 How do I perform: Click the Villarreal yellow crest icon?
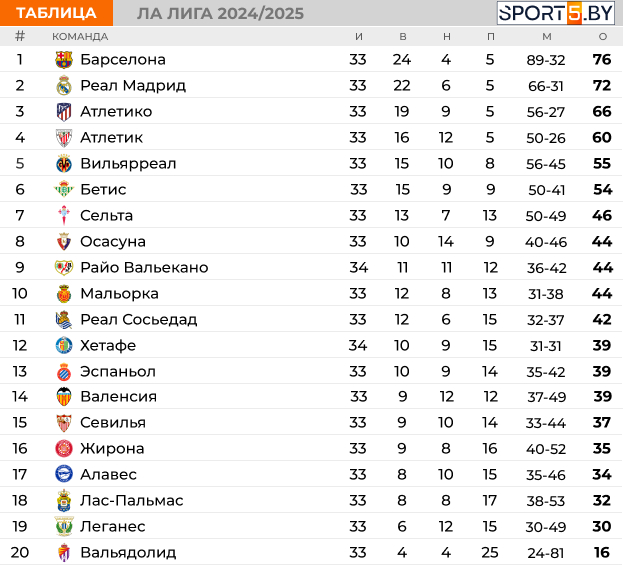[64, 164]
